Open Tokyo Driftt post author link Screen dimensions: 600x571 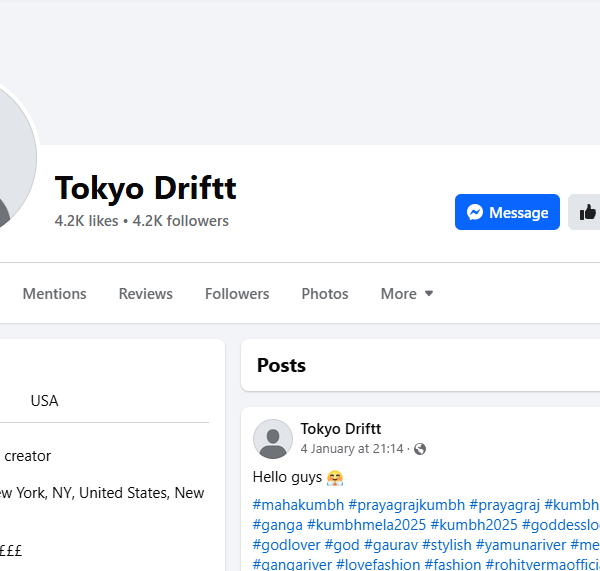pyautogui.click(x=341, y=429)
